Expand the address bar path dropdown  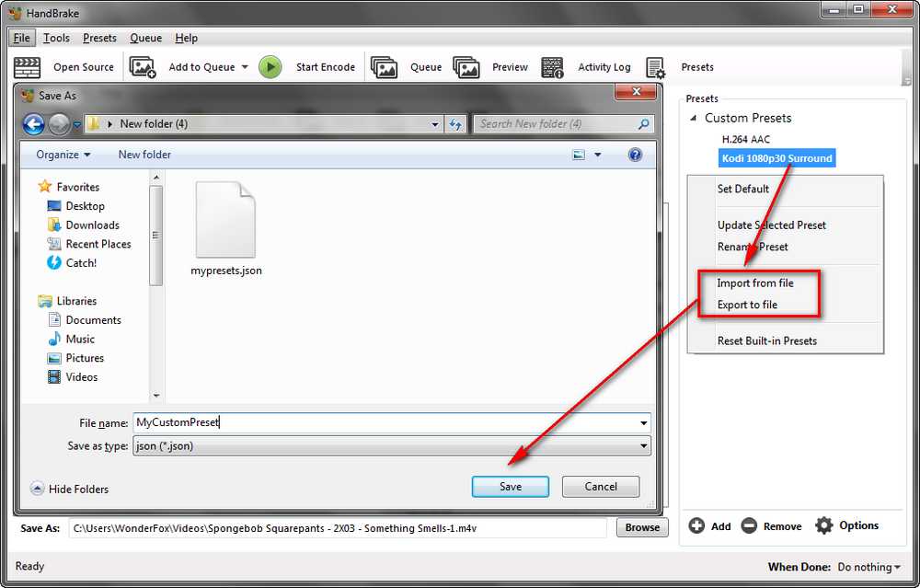tap(435, 124)
